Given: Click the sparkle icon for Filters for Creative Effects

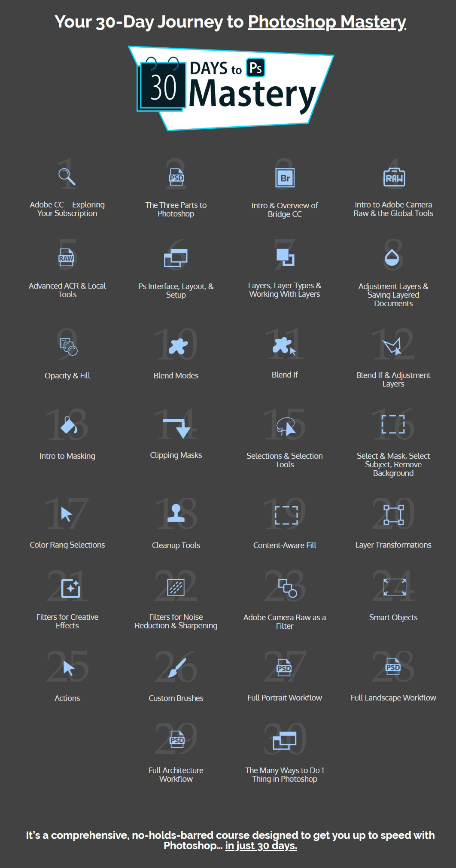Looking at the screenshot, I should [70, 588].
